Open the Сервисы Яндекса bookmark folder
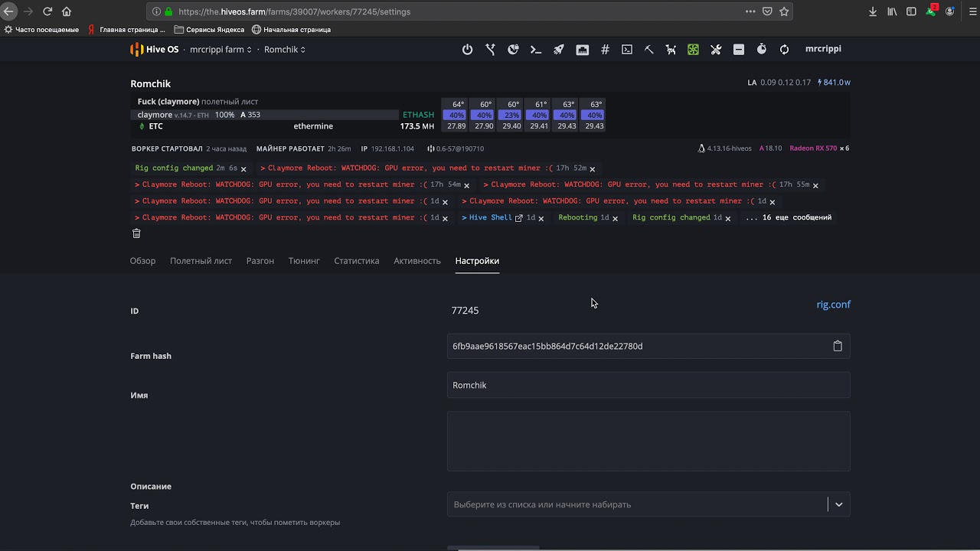This screenshot has width=980, height=551. [209, 30]
